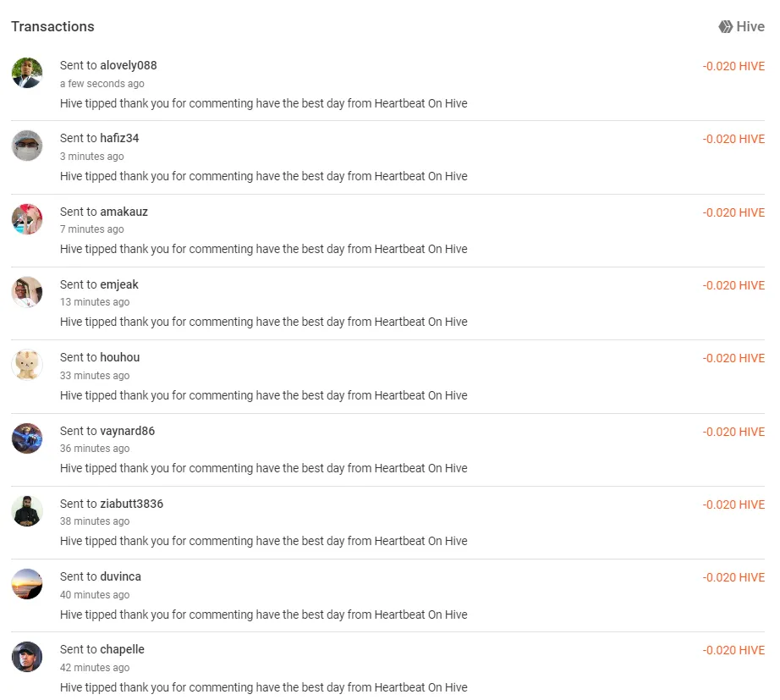The width and height of the screenshot is (780, 700).
Task: Select '3 minutes ago' timestamp
Action: click(x=92, y=157)
